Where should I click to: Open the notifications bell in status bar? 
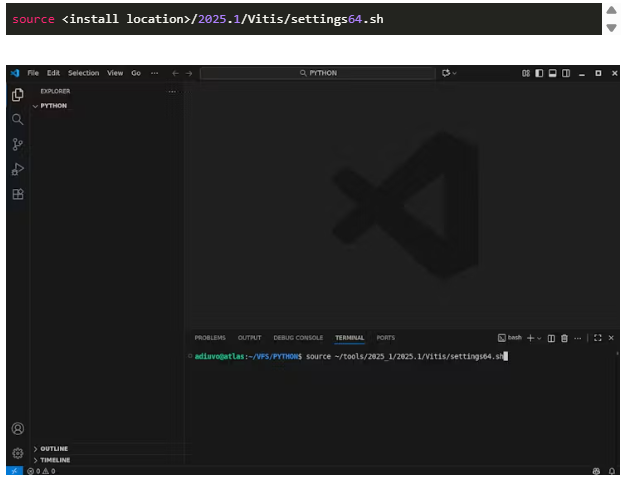611,471
